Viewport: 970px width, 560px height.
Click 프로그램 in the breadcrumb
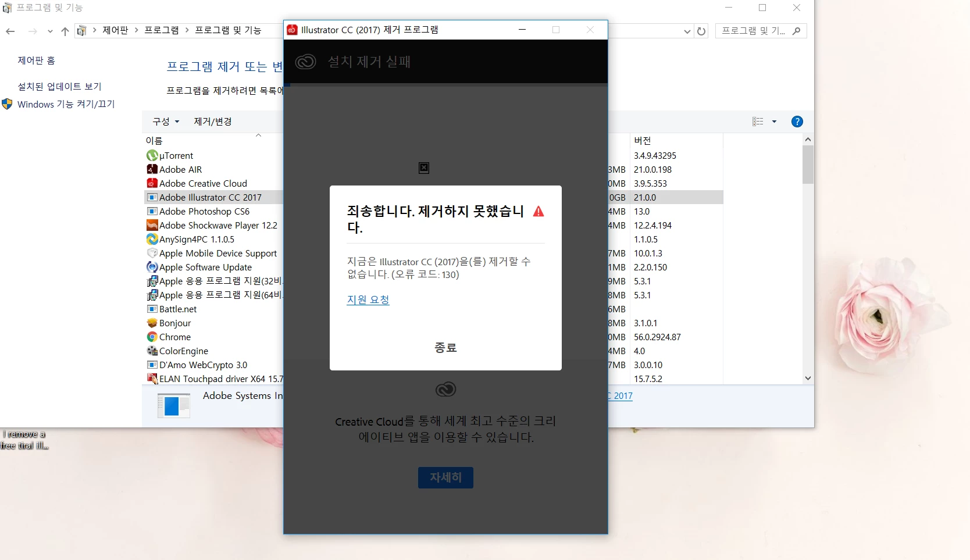(x=162, y=30)
